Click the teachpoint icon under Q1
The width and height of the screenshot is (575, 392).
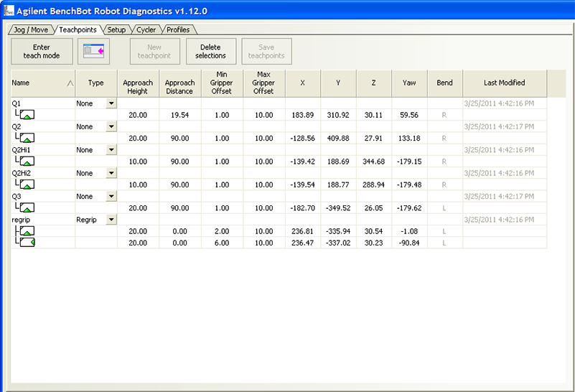pos(27,115)
